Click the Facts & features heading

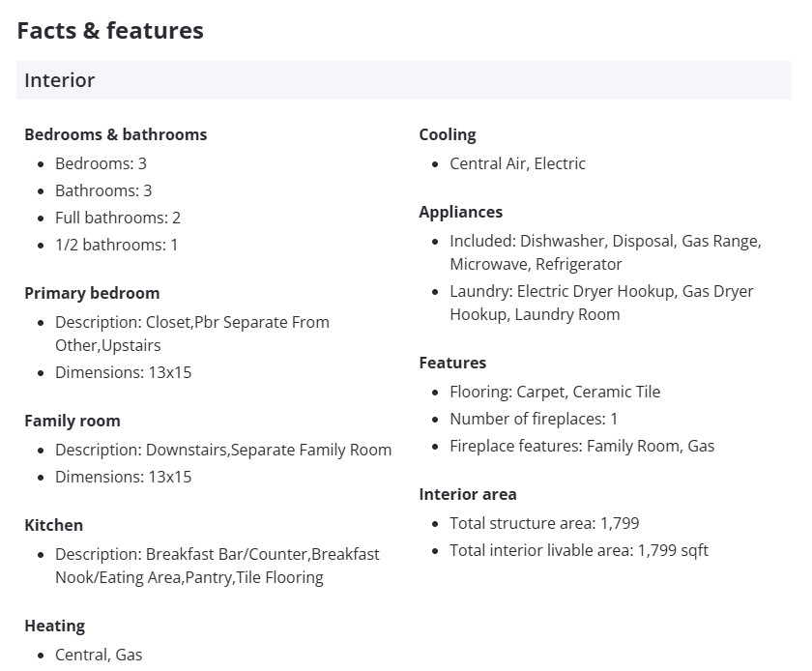tap(110, 31)
